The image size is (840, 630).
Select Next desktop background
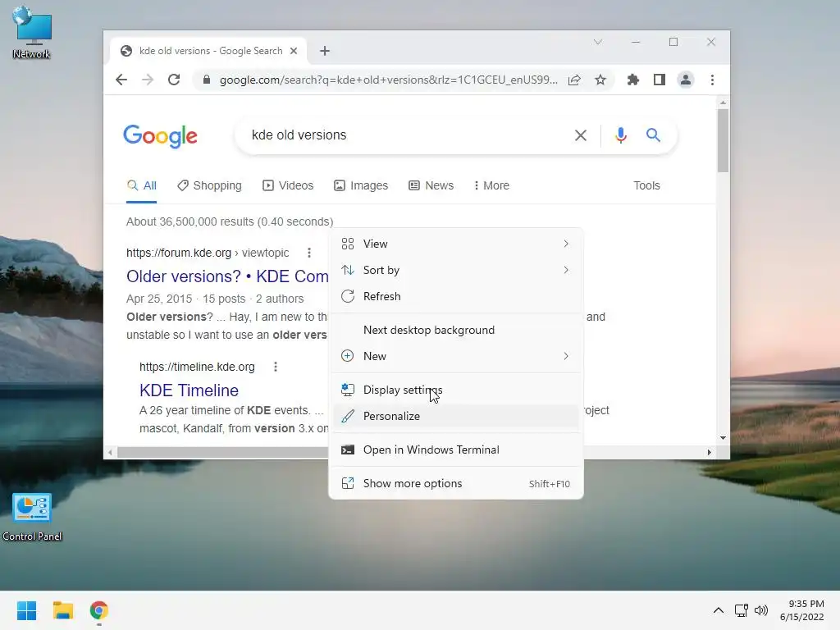coord(456,330)
